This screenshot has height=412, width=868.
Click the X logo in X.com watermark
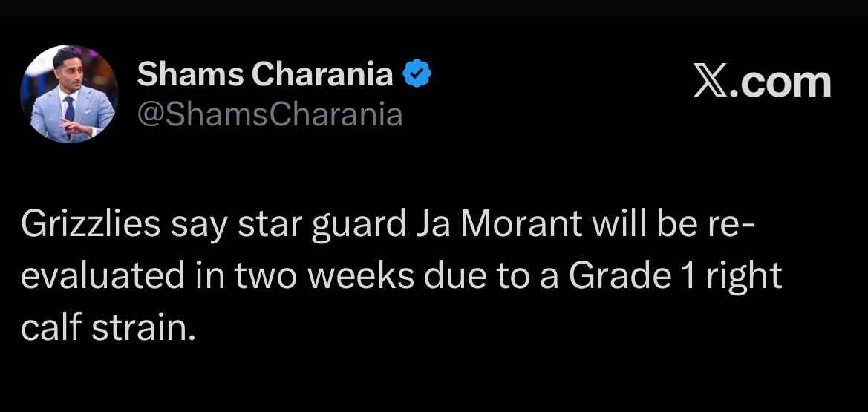tap(711, 82)
